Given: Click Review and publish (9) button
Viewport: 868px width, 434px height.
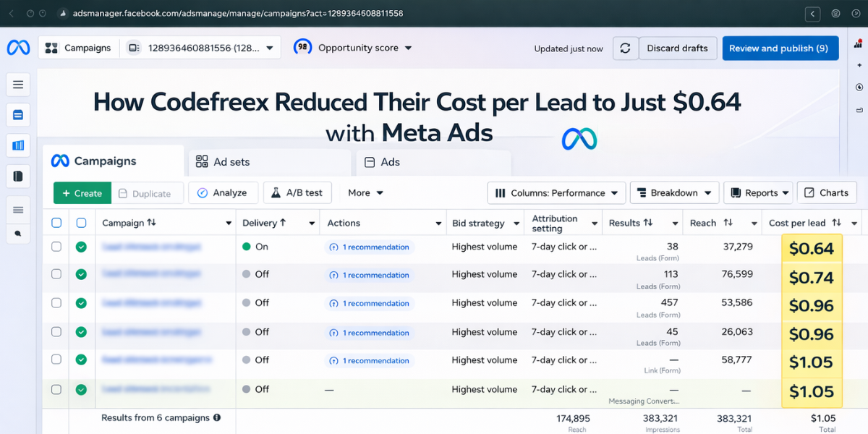Looking at the screenshot, I should [x=780, y=48].
